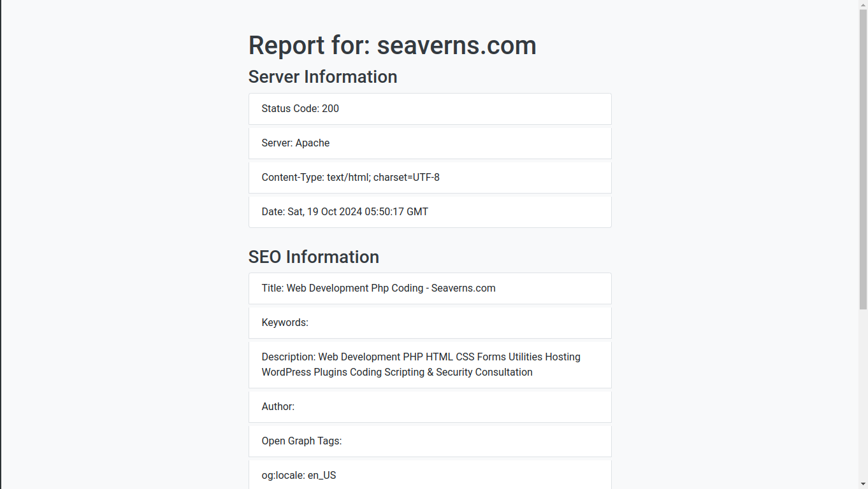Select the Description Web Development PHP row
868x489 pixels.
point(430,365)
